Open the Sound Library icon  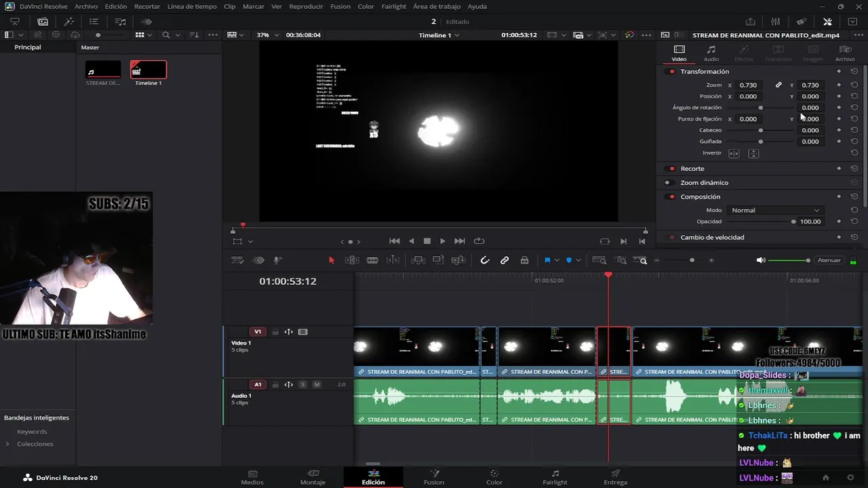[x=121, y=22]
